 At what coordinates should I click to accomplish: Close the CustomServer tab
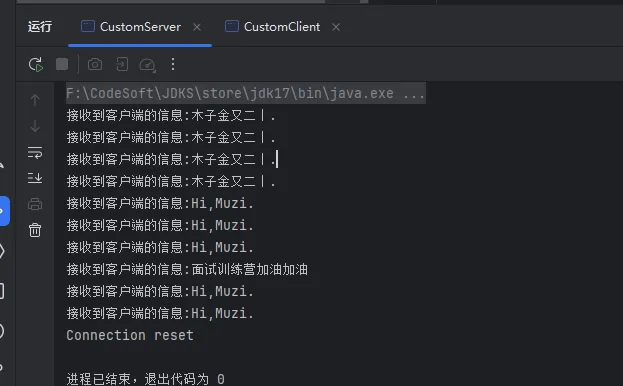tap(197, 27)
